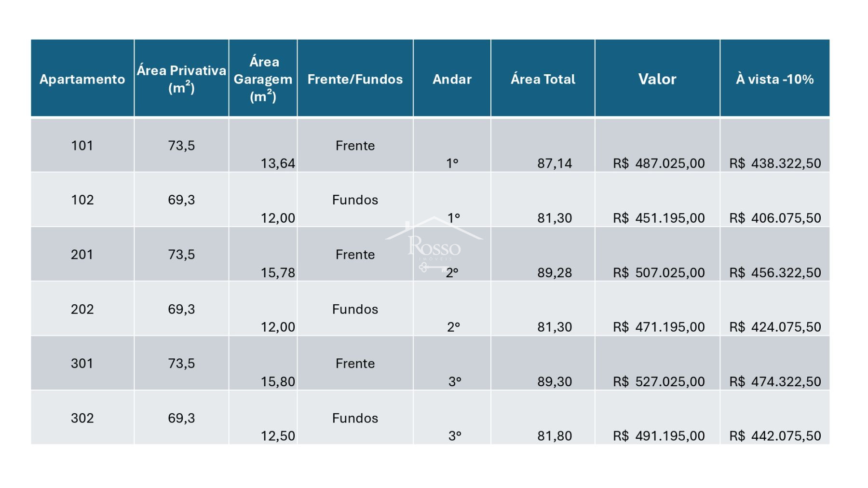Click the apartment 101 cell
The image size is (868, 488).
coord(82,146)
